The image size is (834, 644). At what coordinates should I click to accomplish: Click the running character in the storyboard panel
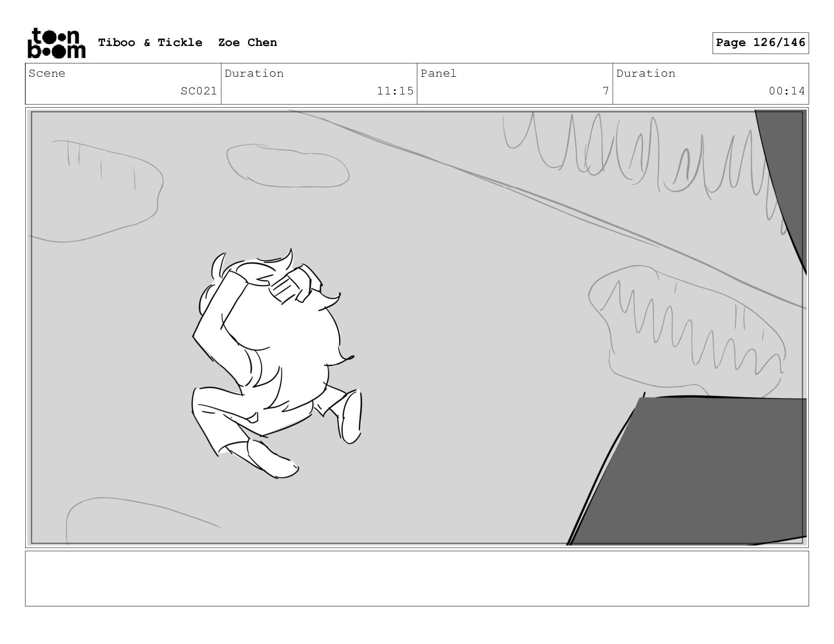[277, 363]
